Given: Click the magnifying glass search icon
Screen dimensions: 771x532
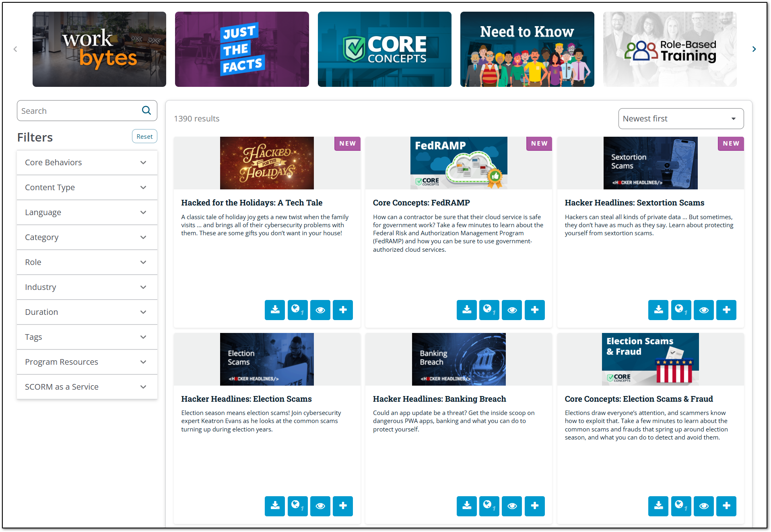Looking at the screenshot, I should tap(146, 111).
